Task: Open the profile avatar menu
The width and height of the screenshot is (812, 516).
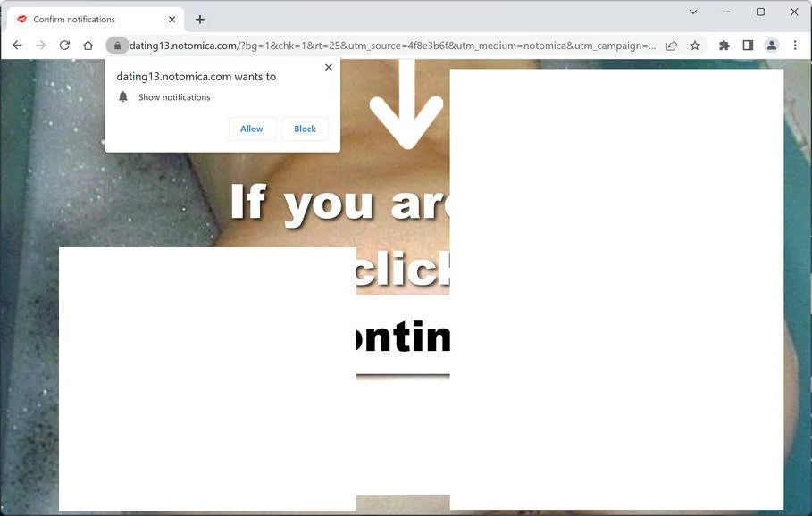Action: click(x=772, y=46)
